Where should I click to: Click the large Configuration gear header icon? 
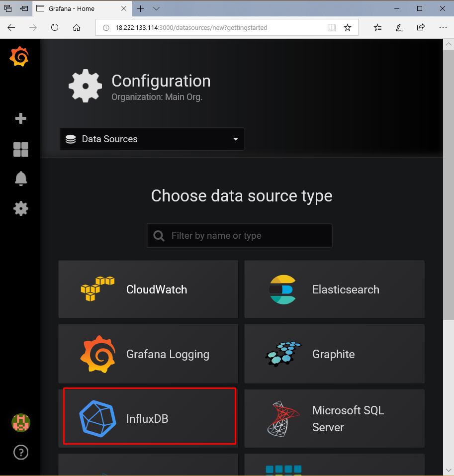click(85, 86)
